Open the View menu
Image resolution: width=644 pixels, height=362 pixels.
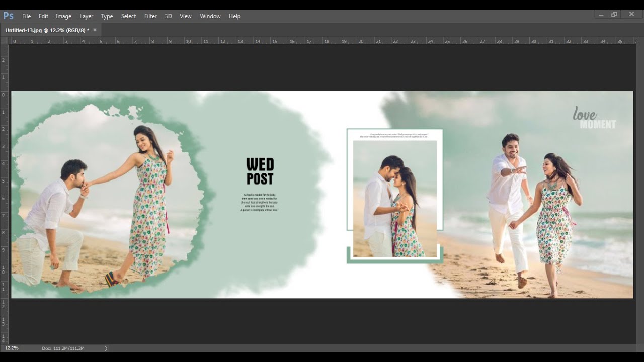coord(186,16)
